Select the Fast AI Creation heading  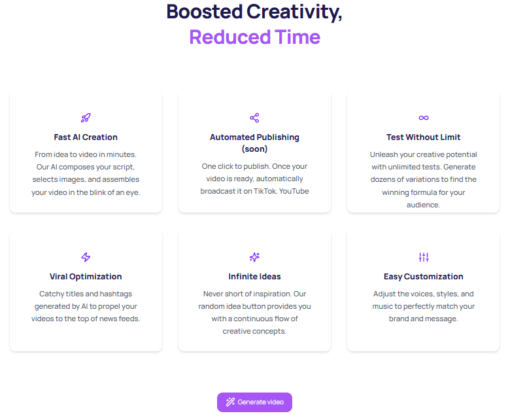(86, 137)
